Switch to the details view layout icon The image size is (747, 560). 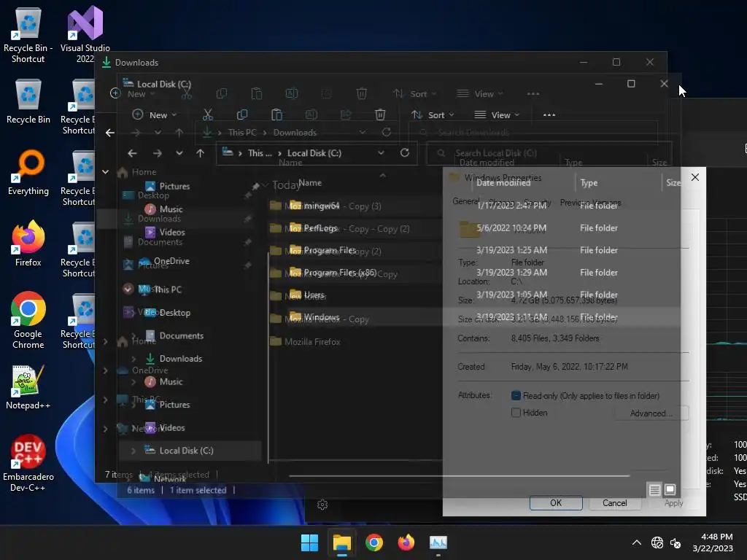point(654,489)
